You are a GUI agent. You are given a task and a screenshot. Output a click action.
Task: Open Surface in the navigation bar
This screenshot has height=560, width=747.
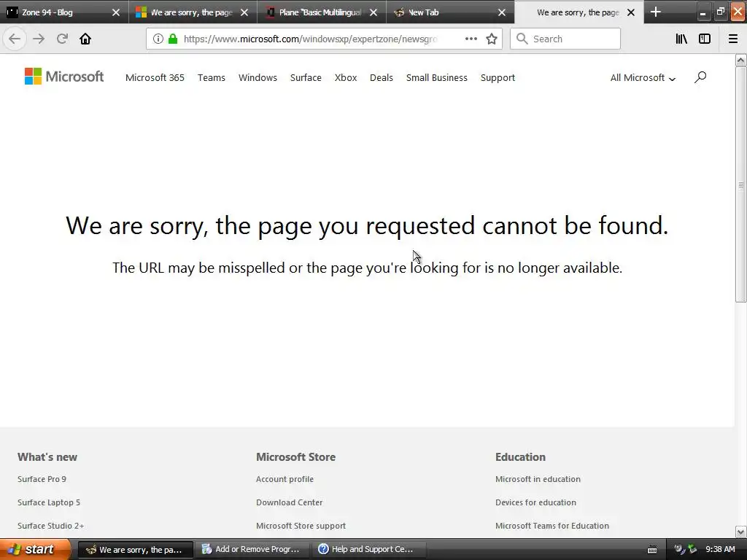[306, 77]
